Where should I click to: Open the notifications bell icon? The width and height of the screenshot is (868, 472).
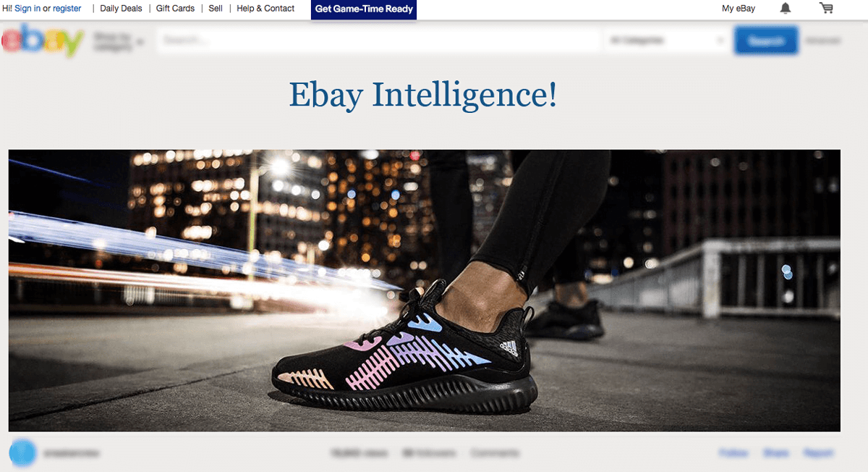(x=786, y=9)
